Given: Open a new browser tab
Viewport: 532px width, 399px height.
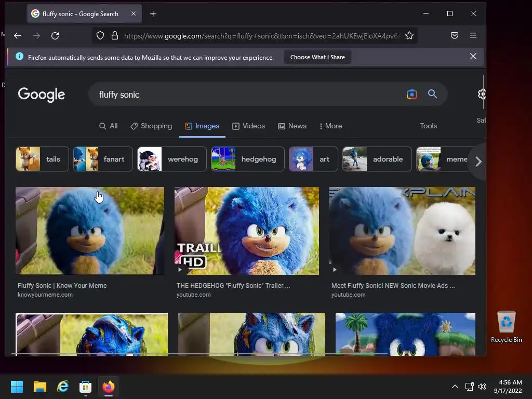Looking at the screenshot, I should pos(153,14).
